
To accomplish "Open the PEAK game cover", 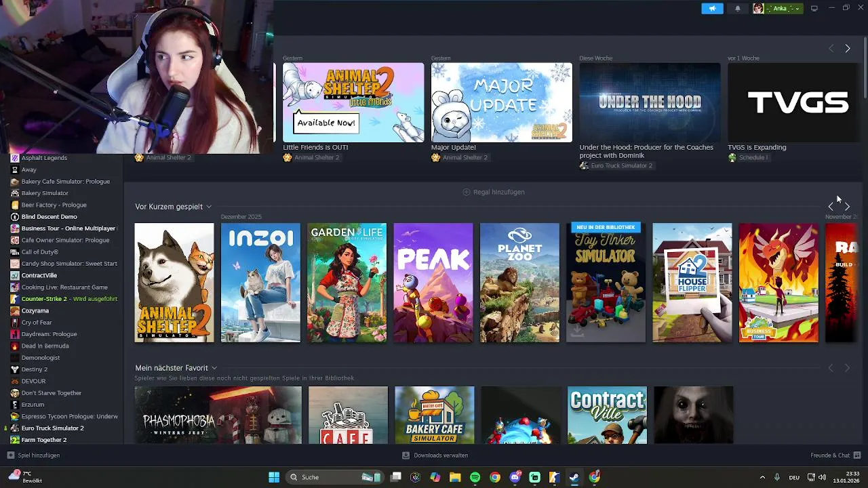I will pos(433,283).
